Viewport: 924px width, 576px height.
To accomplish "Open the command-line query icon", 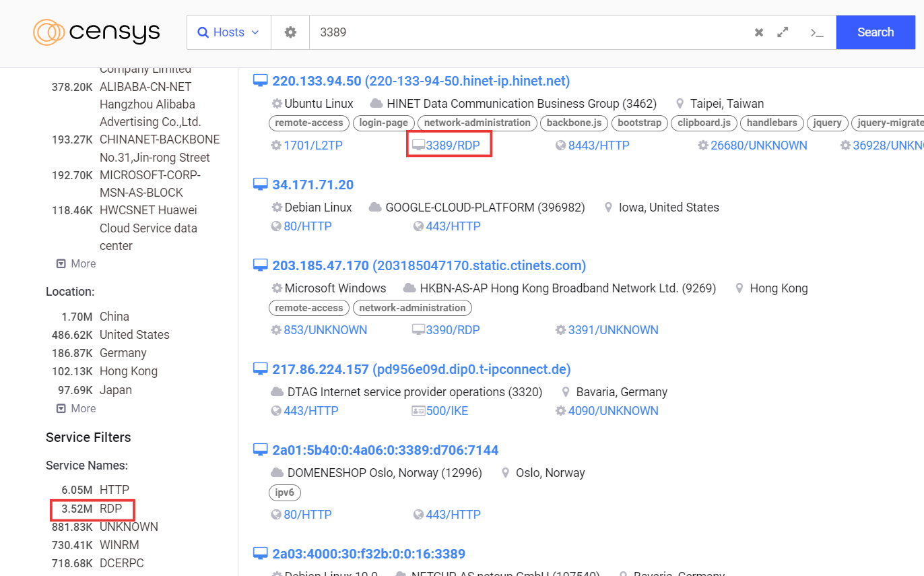I will click(817, 32).
